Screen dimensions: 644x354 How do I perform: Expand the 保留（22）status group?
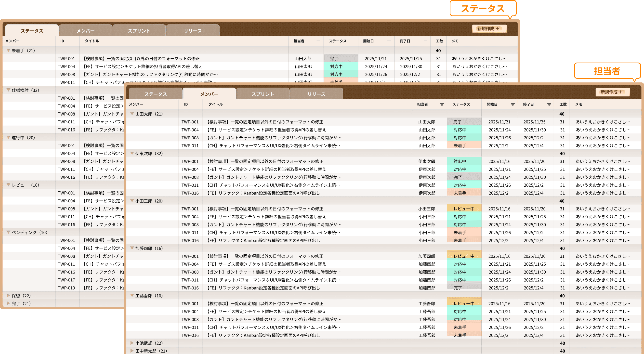[x=8, y=296]
